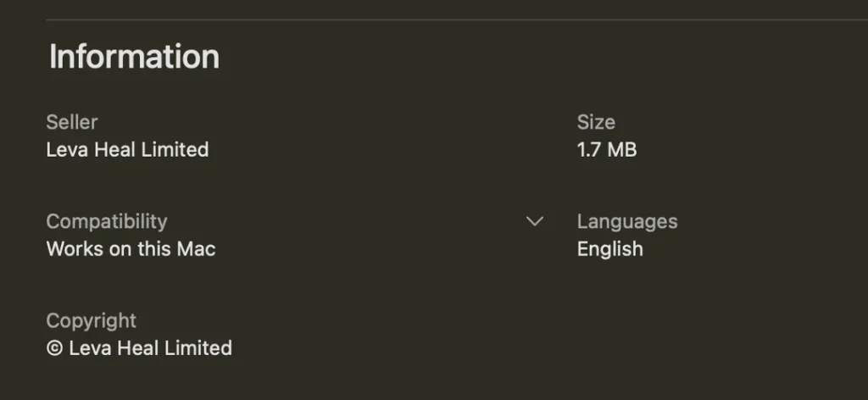
Task: Click the Works on this Mac text
Action: [x=131, y=249]
